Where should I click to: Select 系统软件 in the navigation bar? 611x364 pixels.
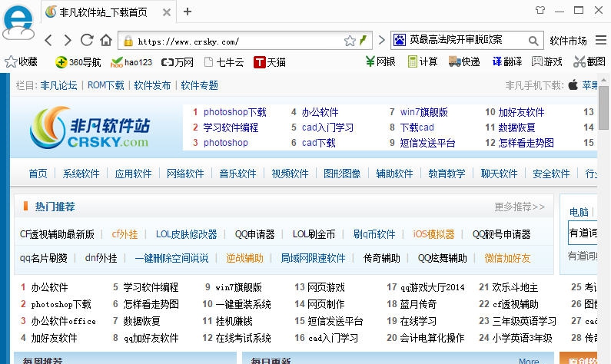pos(81,174)
